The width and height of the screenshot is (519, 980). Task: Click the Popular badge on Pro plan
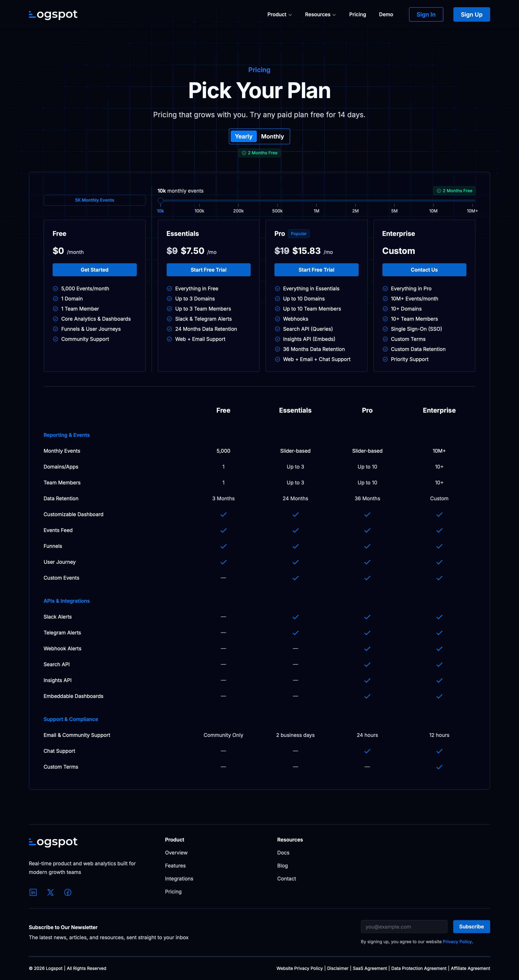pos(298,234)
